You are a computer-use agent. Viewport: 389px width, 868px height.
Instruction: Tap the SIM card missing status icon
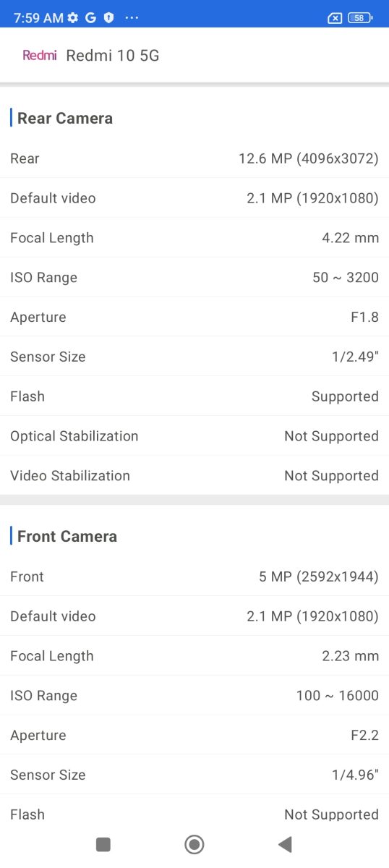(335, 18)
